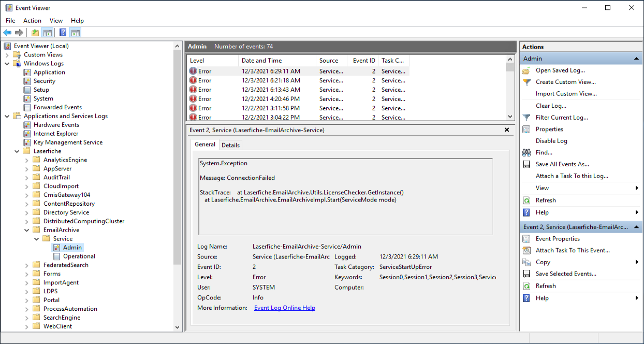Toggle the Show/Hide Console Tree toolbar icon
The image size is (644, 344).
[x=47, y=33]
